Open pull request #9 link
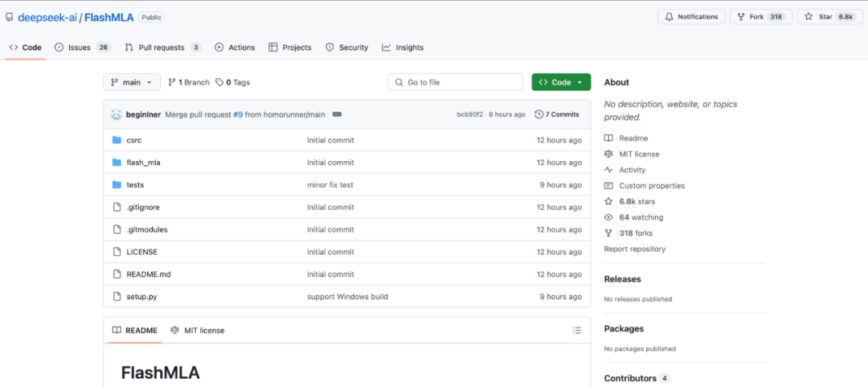 tap(237, 115)
